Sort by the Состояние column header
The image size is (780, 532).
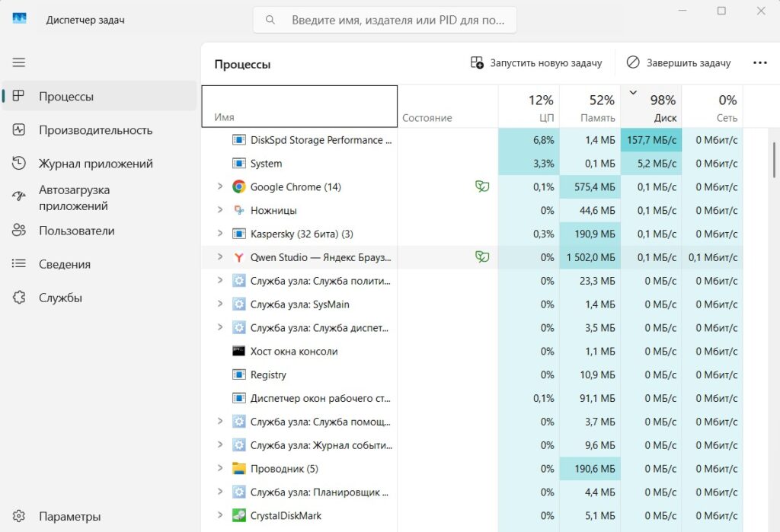pyautogui.click(x=448, y=107)
